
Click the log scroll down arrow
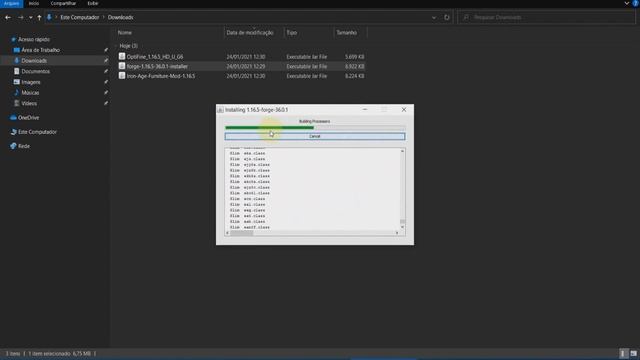(x=402, y=227)
